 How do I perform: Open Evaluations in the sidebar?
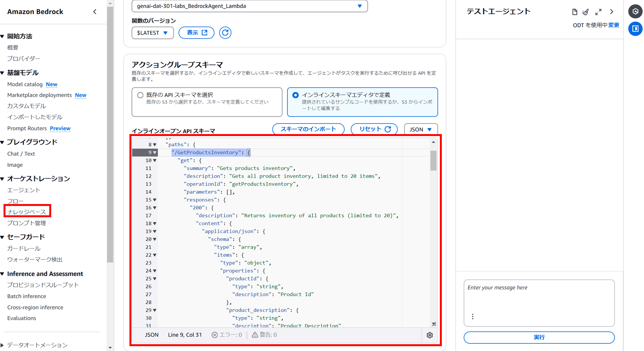(22, 318)
